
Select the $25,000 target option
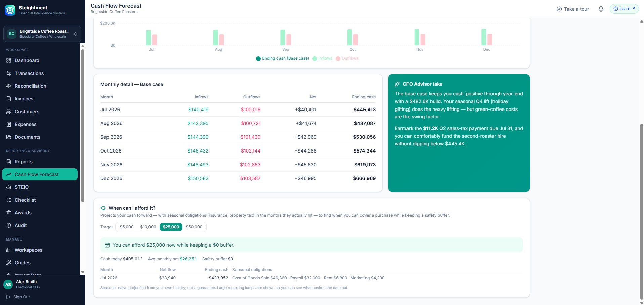point(171,227)
